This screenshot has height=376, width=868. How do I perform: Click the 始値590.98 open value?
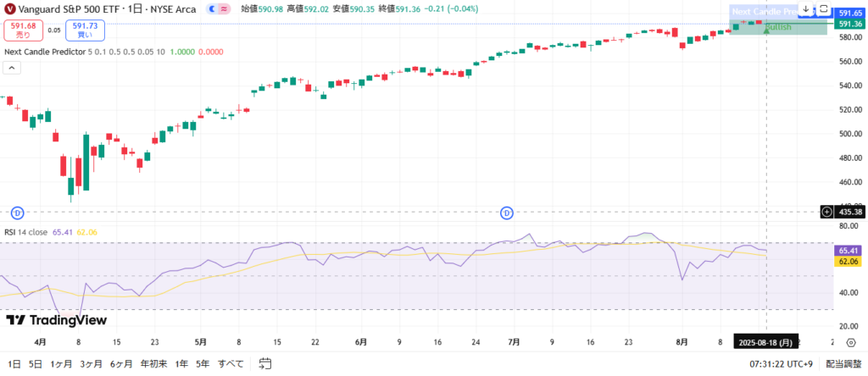pyautogui.click(x=263, y=8)
